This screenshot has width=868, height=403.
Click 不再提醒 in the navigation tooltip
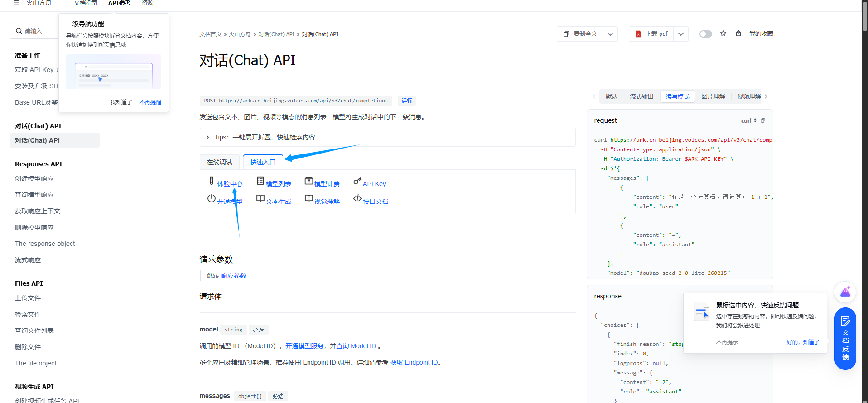click(150, 102)
